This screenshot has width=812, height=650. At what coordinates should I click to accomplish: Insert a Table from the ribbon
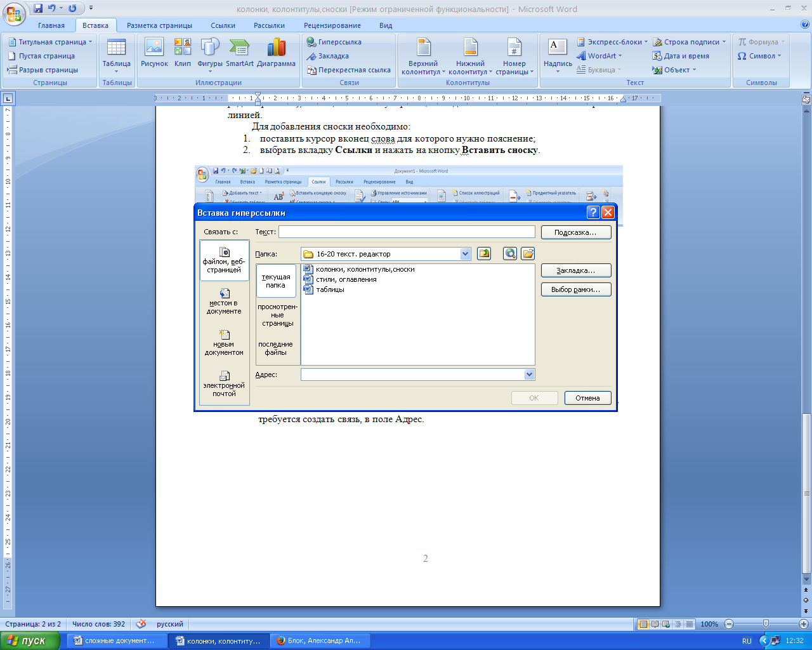tap(116, 56)
